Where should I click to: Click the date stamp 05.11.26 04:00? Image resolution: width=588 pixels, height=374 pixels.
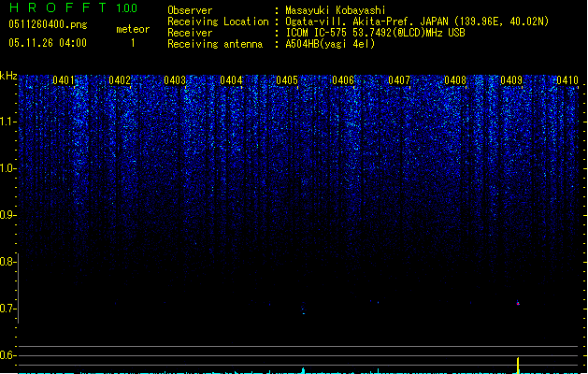click(x=48, y=43)
